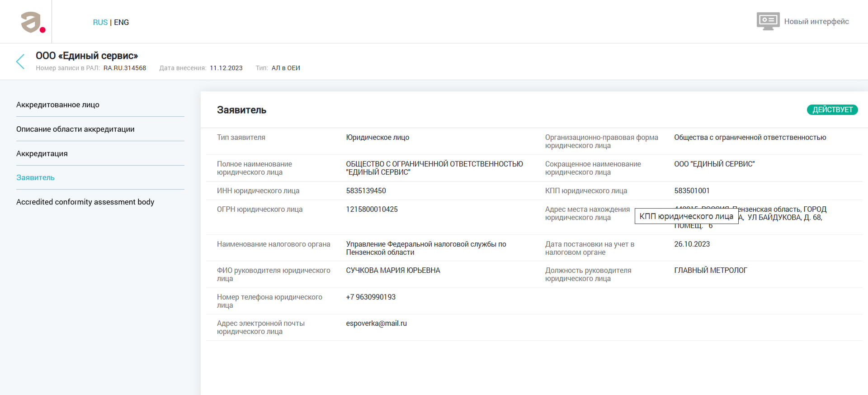Switch language to ENG
Image resolution: width=868 pixels, height=395 pixels.
(x=121, y=22)
